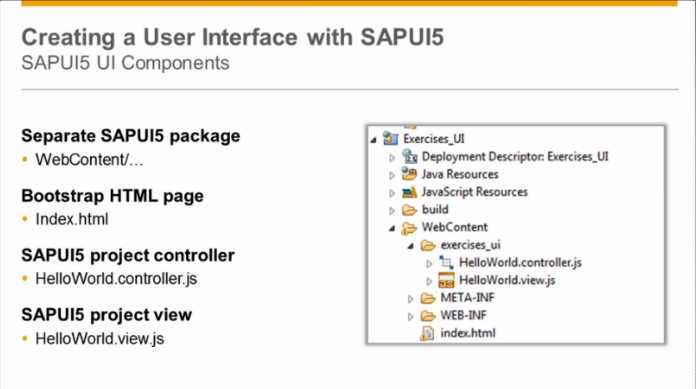The height and width of the screenshot is (389, 696).
Task: Expand the HelloWorld.view.js node
Action: point(429,282)
